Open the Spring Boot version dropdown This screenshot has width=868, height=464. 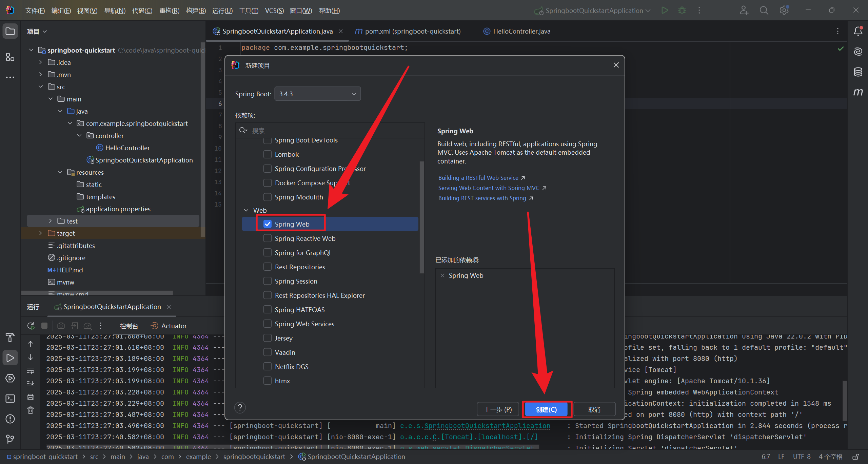coord(317,94)
